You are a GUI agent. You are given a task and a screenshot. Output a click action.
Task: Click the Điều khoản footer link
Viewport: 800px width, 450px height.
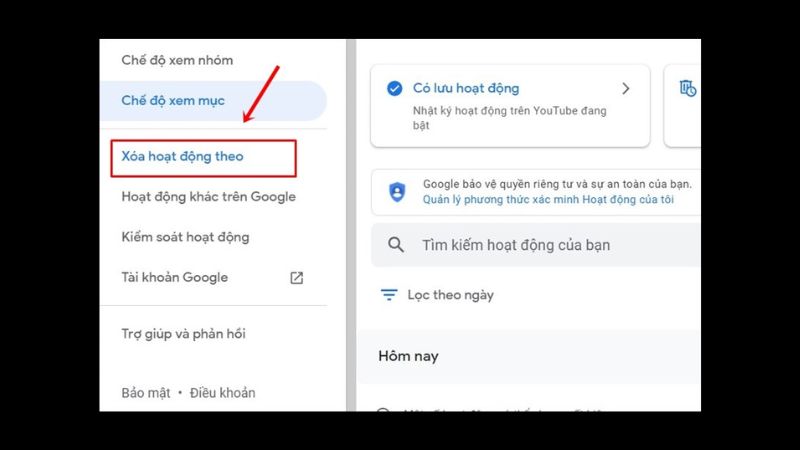tap(222, 393)
